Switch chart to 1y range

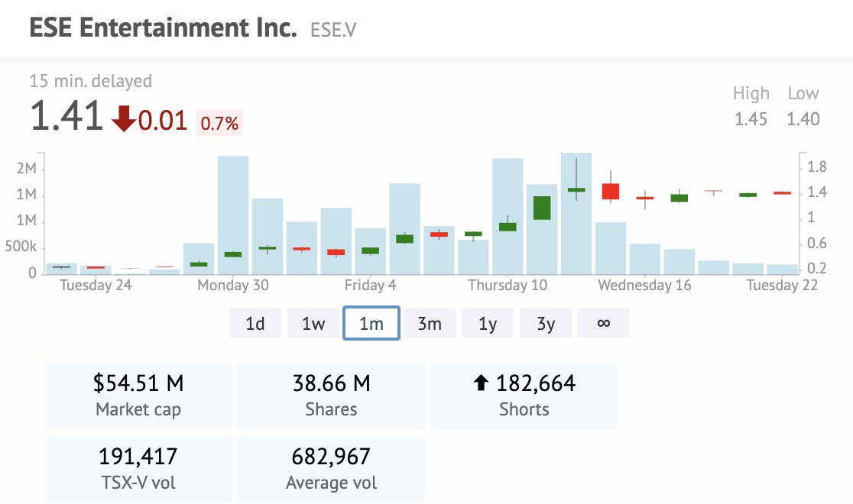488,324
